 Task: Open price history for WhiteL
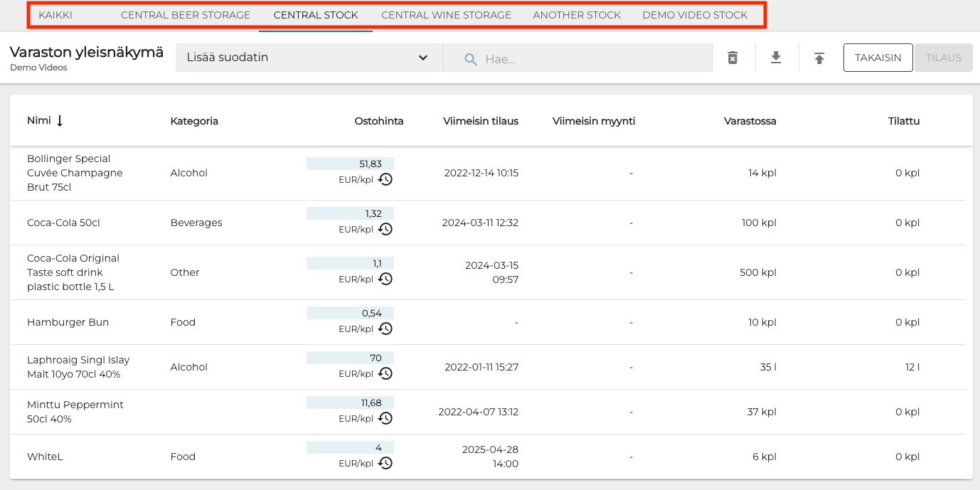385,463
